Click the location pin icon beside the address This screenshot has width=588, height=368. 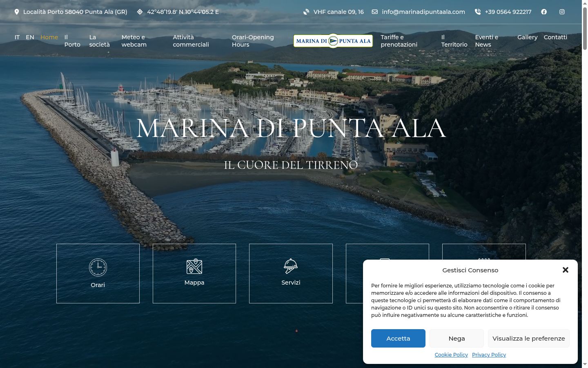point(17,12)
